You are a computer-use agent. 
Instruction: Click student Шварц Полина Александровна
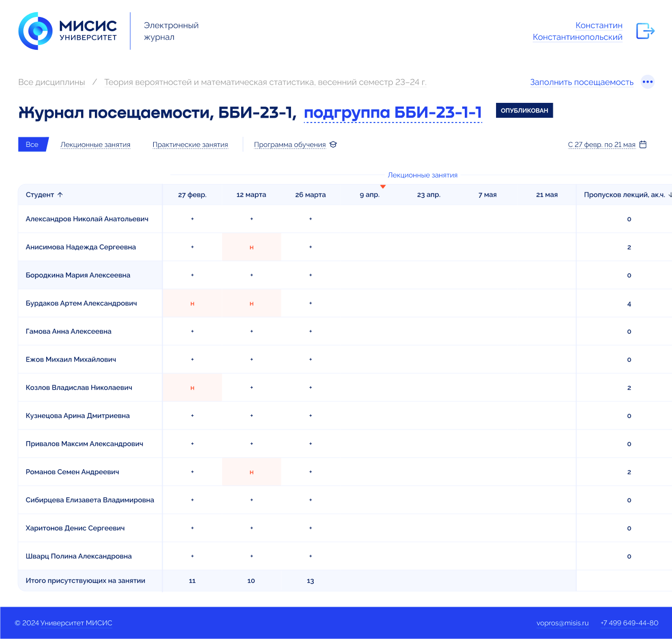coord(78,556)
